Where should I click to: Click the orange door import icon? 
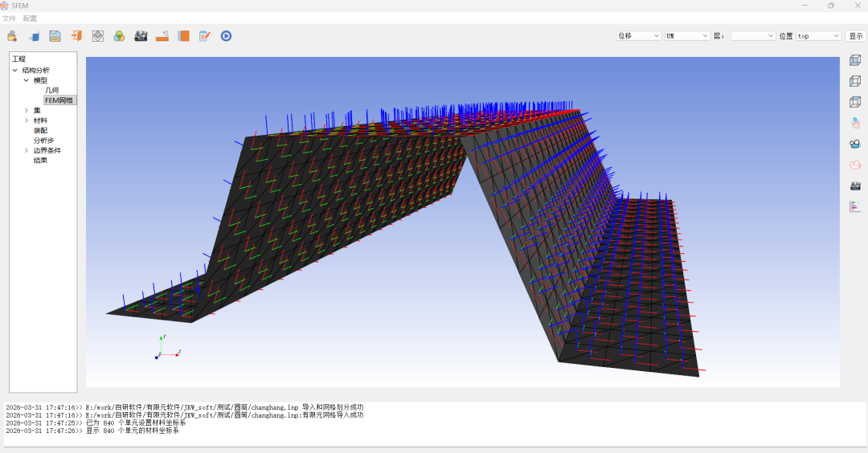pyautogui.click(x=76, y=36)
